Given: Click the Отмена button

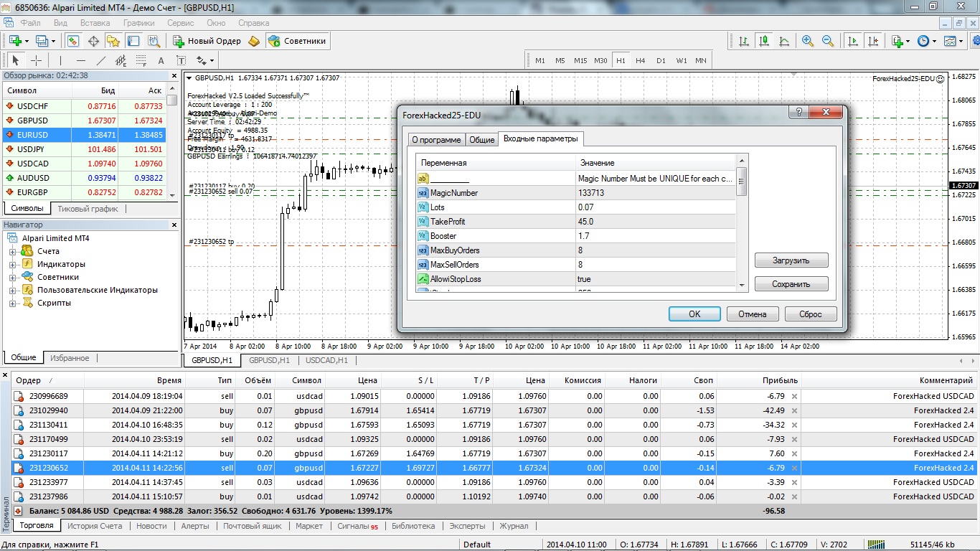Looking at the screenshot, I should tap(753, 314).
